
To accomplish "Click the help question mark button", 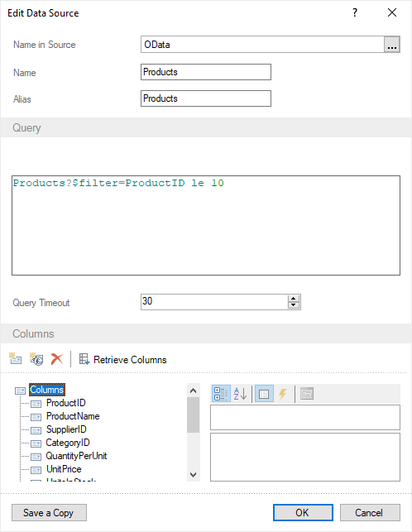I will click(x=355, y=12).
